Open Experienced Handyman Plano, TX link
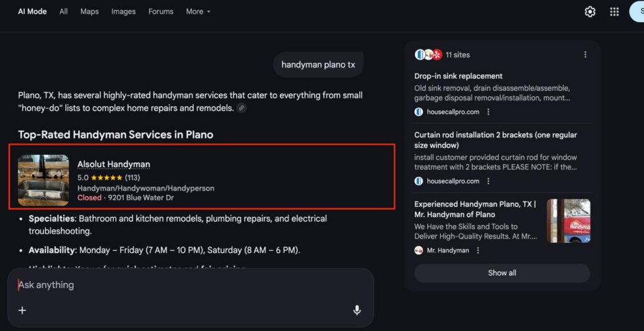This screenshot has height=331, width=644. pos(475,210)
